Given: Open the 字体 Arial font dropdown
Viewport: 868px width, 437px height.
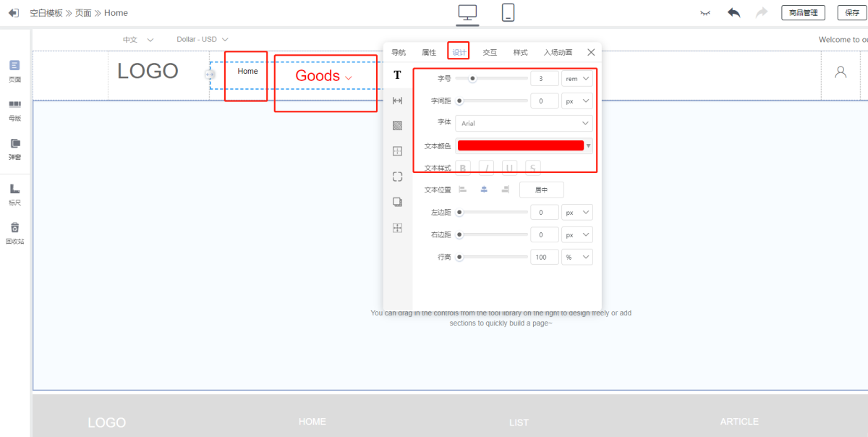Looking at the screenshot, I should [x=524, y=124].
